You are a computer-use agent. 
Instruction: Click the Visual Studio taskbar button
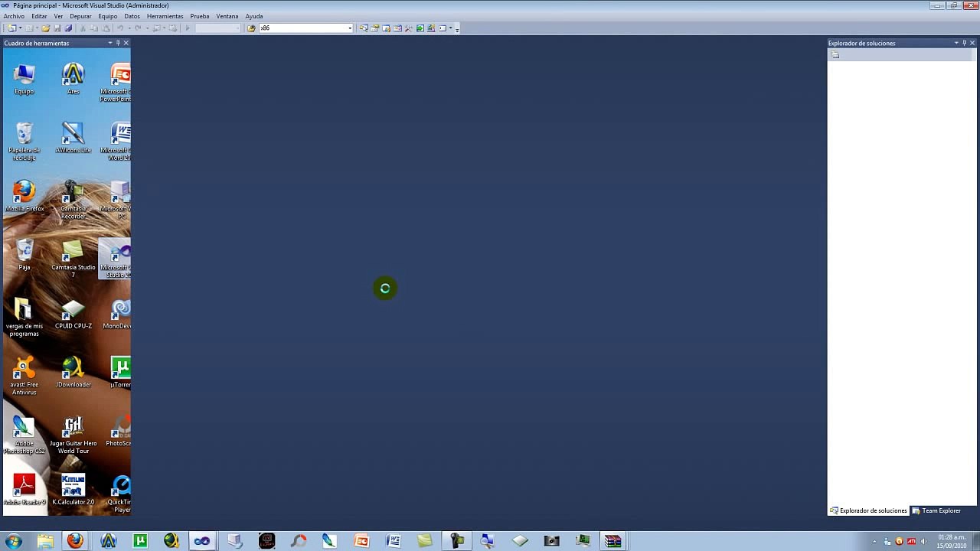(x=201, y=541)
